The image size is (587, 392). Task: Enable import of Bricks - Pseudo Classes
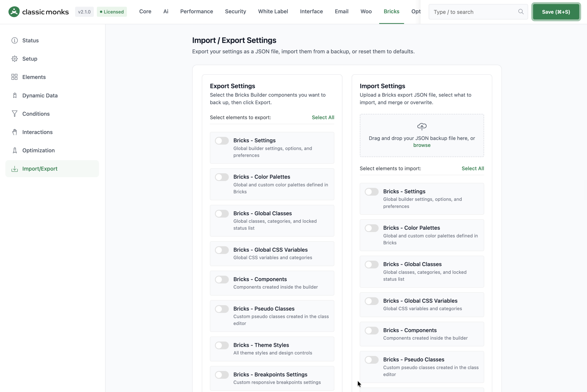click(x=371, y=360)
